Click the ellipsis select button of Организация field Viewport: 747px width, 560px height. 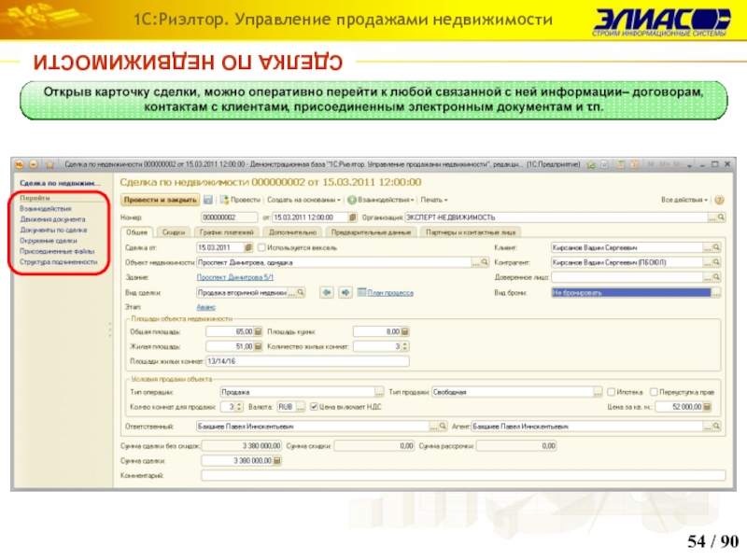(x=712, y=217)
